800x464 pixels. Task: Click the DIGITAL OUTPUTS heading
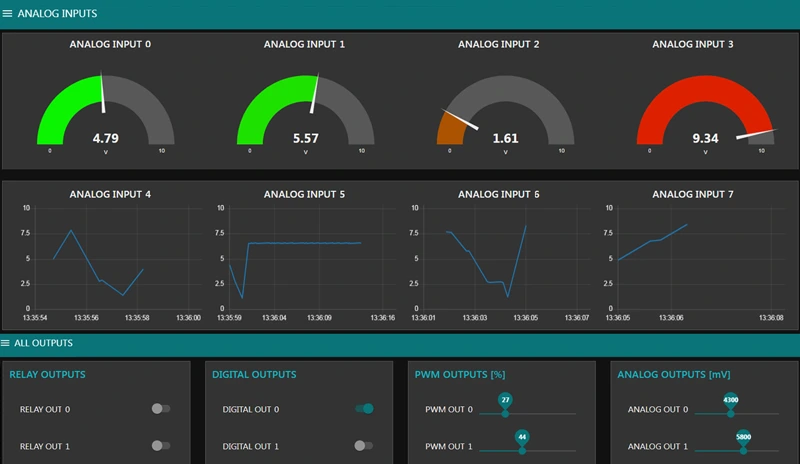[x=254, y=375]
